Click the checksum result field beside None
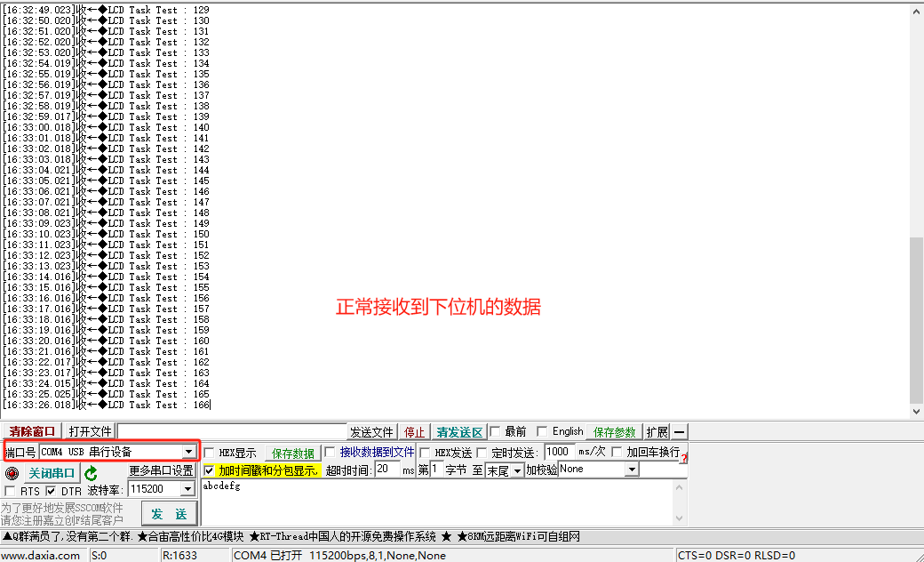Viewport: 924px width, 562px height. point(663,470)
